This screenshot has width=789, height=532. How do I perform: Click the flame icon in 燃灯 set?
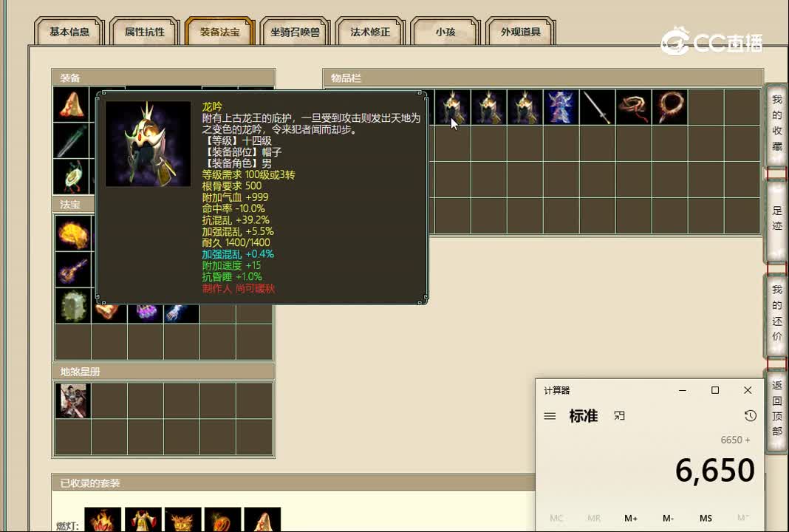click(103, 519)
